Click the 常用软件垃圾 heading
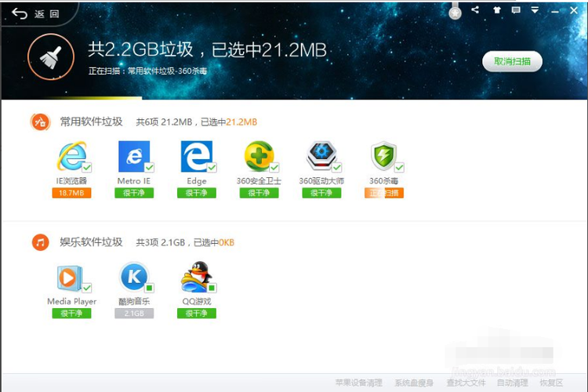Screen dimensions: 588x392 pyautogui.click(x=91, y=122)
